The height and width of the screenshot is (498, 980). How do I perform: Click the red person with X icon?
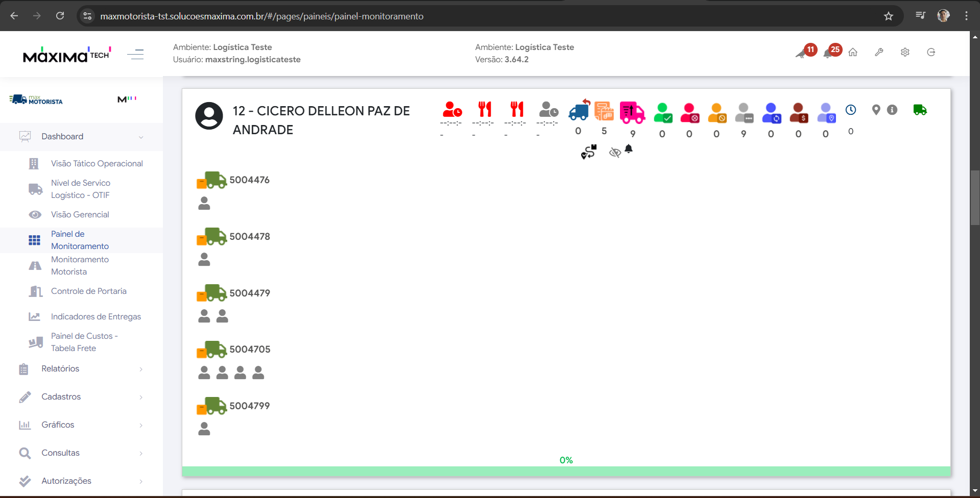click(690, 113)
